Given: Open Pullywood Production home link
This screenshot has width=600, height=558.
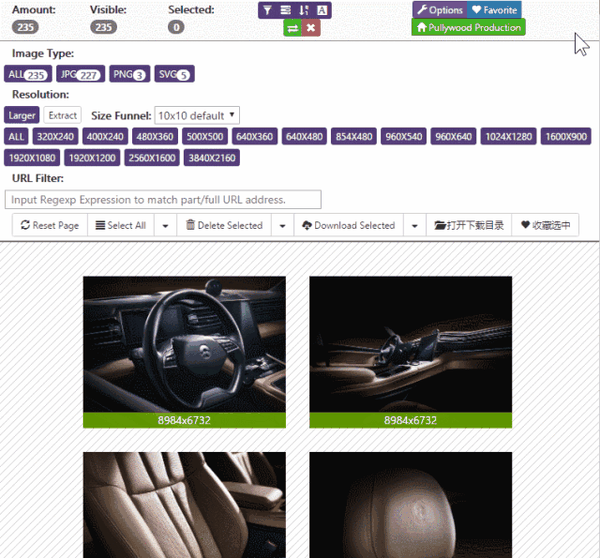Looking at the screenshot, I should click(468, 28).
